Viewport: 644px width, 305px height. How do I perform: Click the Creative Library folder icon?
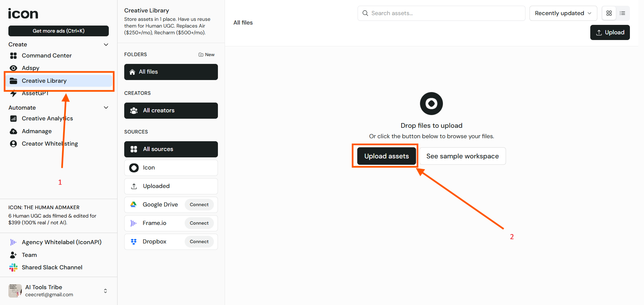(13, 81)
